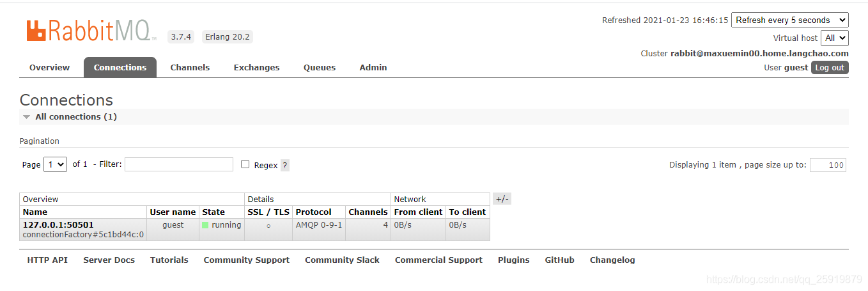Open the Virtual host dropdown
The image size is (868, 291).
pos(835,38)
